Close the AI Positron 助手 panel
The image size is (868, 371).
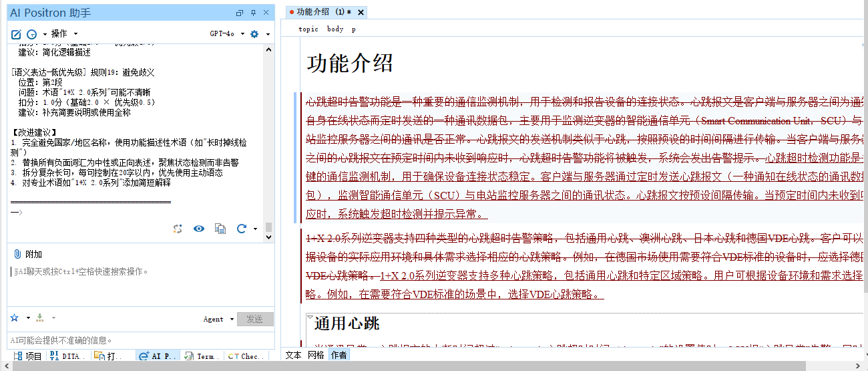click(x=266, y=13)
